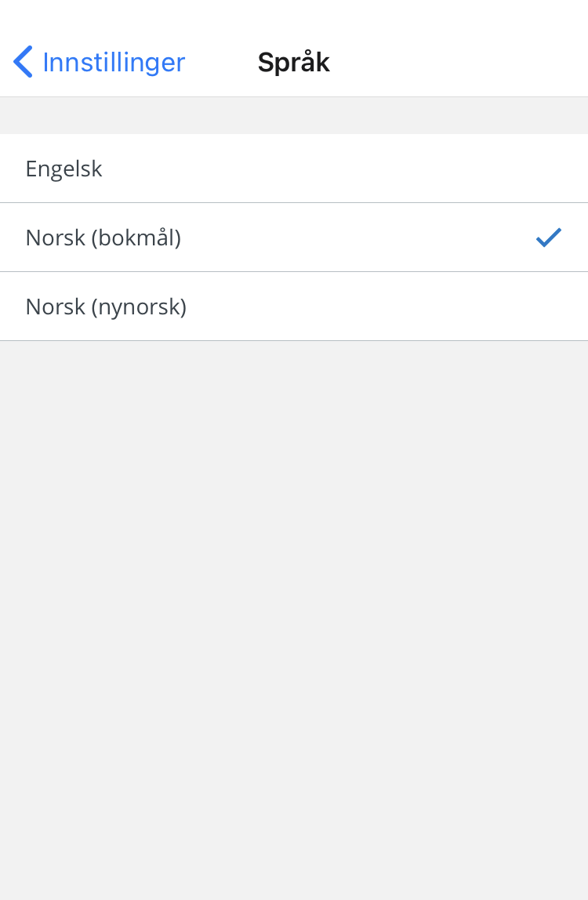Select Norsk (bokmål) language option
The image size is (588, 900).
pyautogui.click(x=294, y=237)
